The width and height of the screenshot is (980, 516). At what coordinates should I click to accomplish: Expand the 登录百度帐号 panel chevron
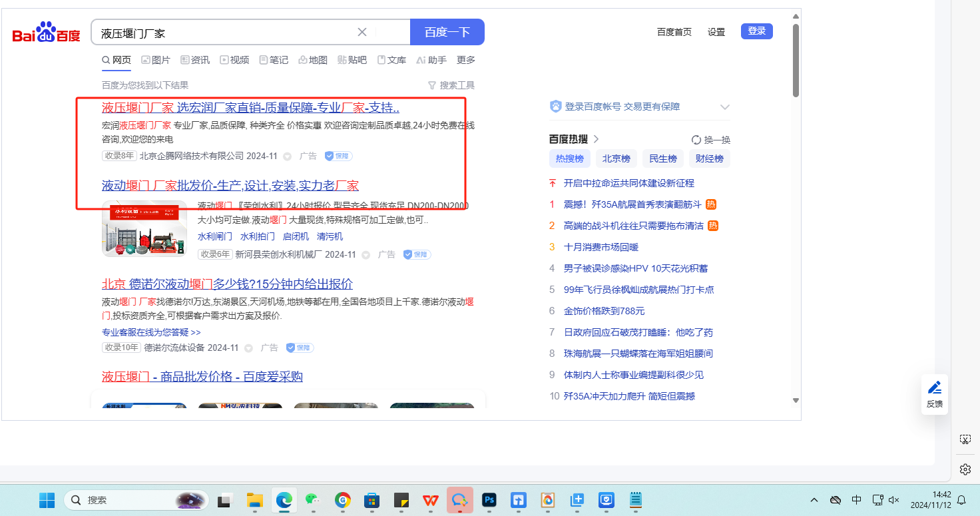tap(725, 107)
